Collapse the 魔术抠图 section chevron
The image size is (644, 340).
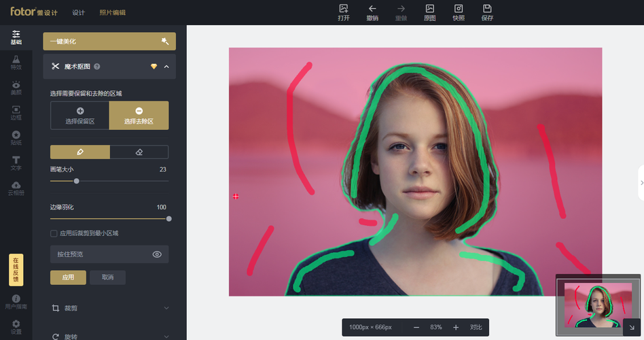166,67
